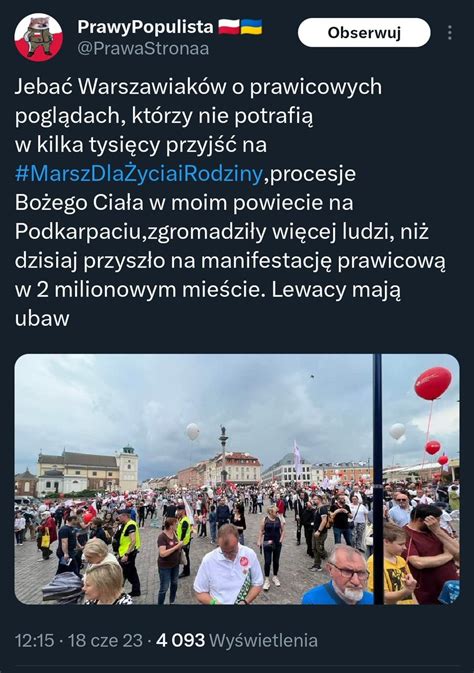
Task: Open the #MarszDlaŻyciaiRodziny hashtag
Action: (x=139, y=174)
